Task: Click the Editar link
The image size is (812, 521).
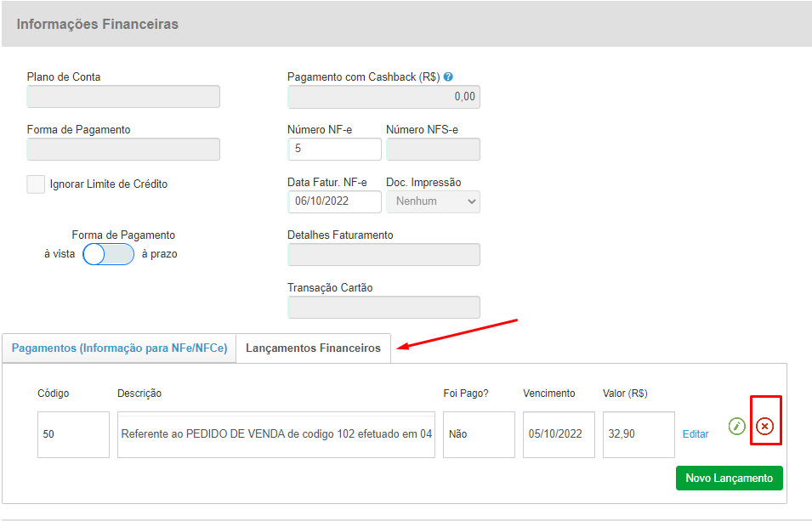Action: (x=696, y=434)
